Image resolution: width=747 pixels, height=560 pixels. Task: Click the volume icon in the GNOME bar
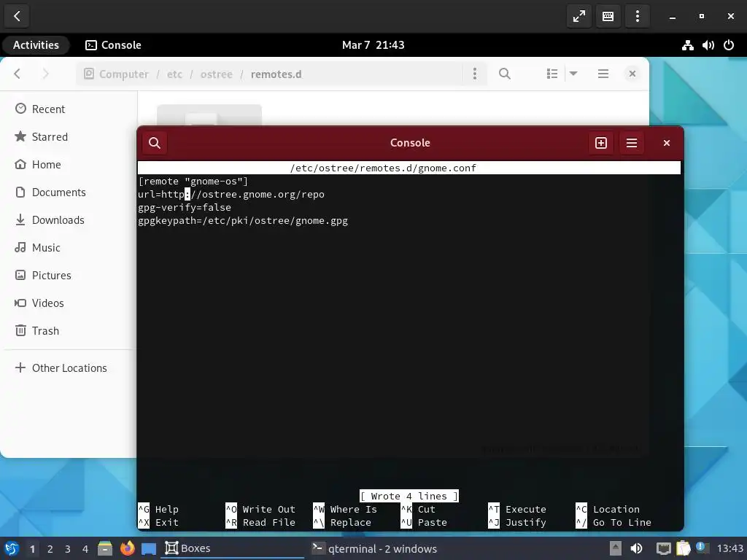708,45
